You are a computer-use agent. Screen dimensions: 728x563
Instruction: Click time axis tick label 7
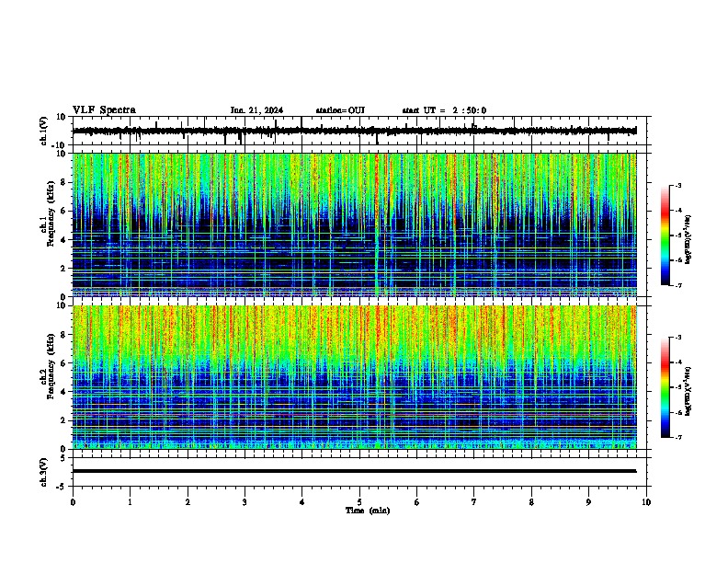pos(474,502)
